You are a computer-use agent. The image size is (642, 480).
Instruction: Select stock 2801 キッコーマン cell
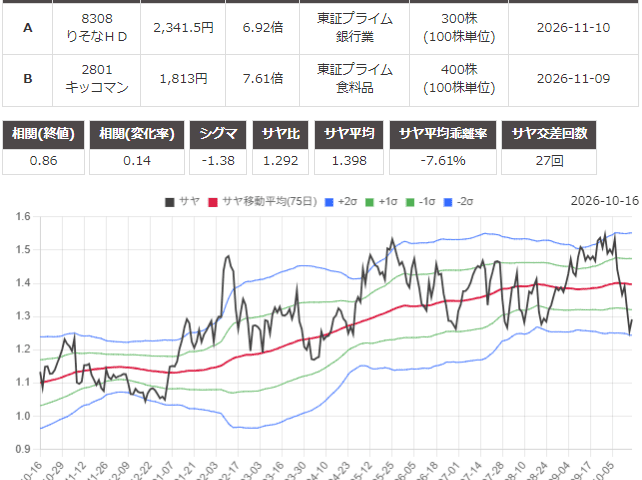97,79
